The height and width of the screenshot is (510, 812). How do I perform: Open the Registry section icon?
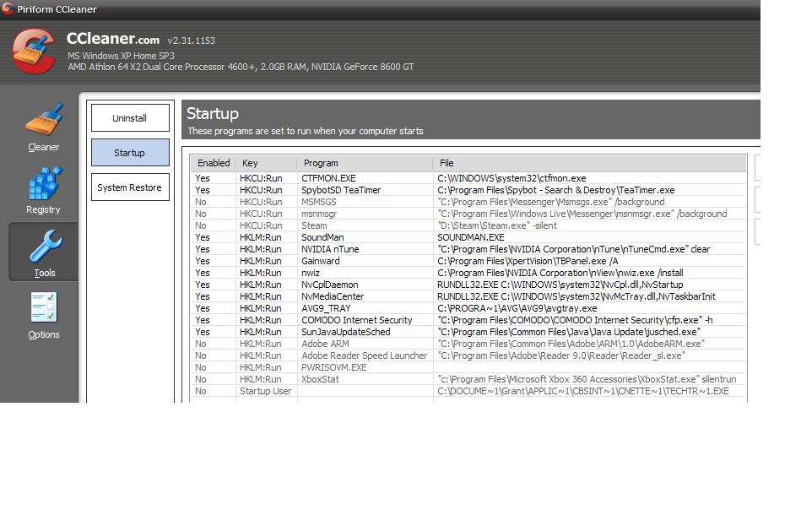point(44,184)
